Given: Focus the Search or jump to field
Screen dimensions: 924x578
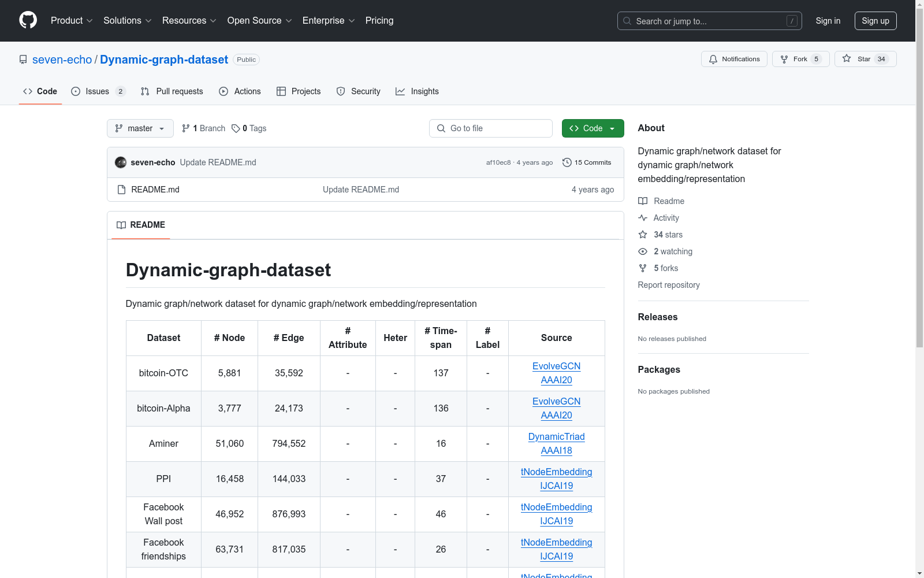Looking at the screenshot, I should (710, 21).
